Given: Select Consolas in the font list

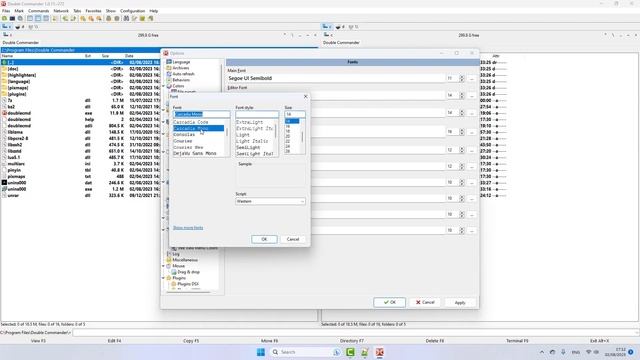Looking at the screenshot, I should [184, 135].
